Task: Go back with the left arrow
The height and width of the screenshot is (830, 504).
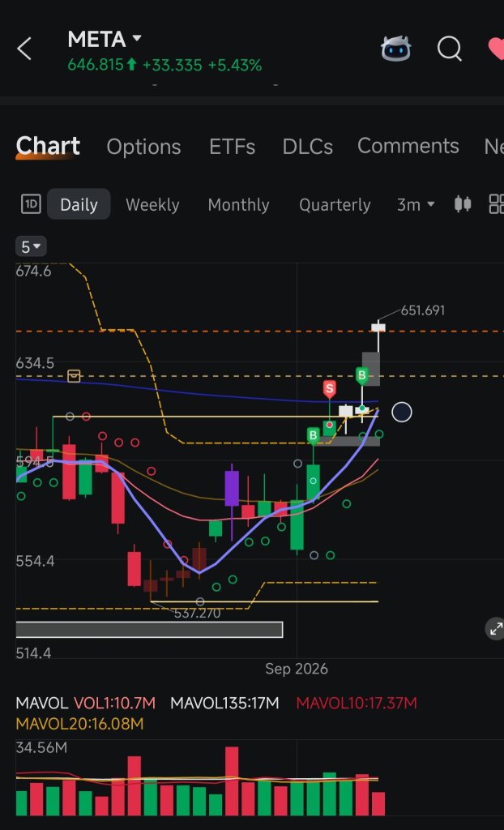Action: (24, 49)
